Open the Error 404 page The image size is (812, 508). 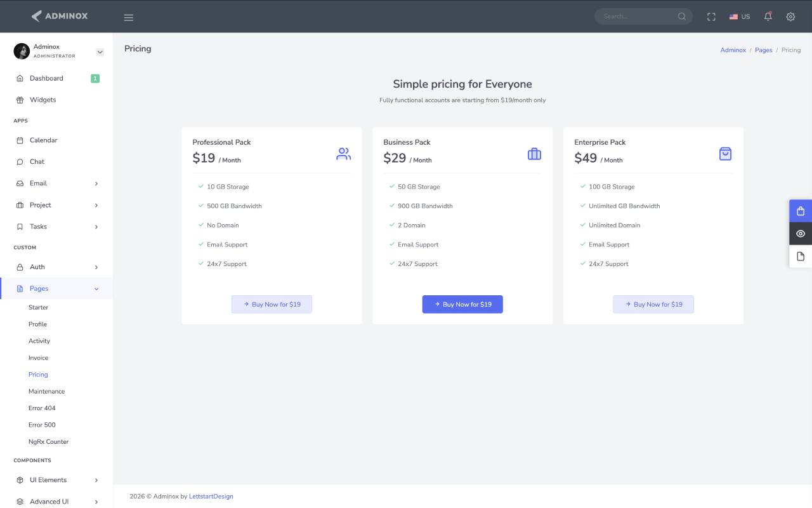tap(42, 408)
